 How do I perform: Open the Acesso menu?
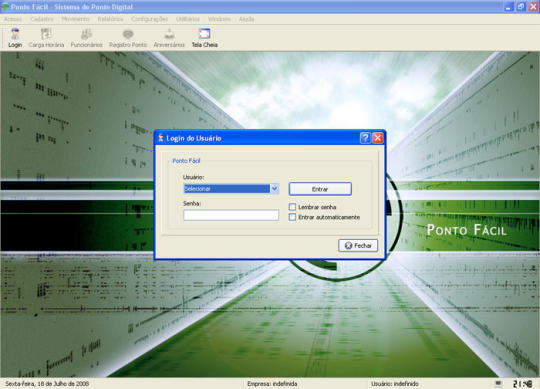point(13,19)
